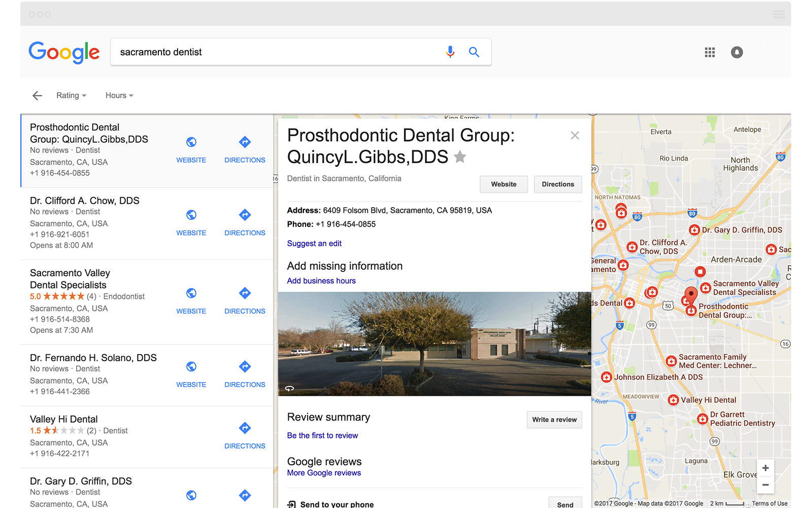
Task: Select Dr. Clifford A. Chow, DDS result
Action: [85, 201]
